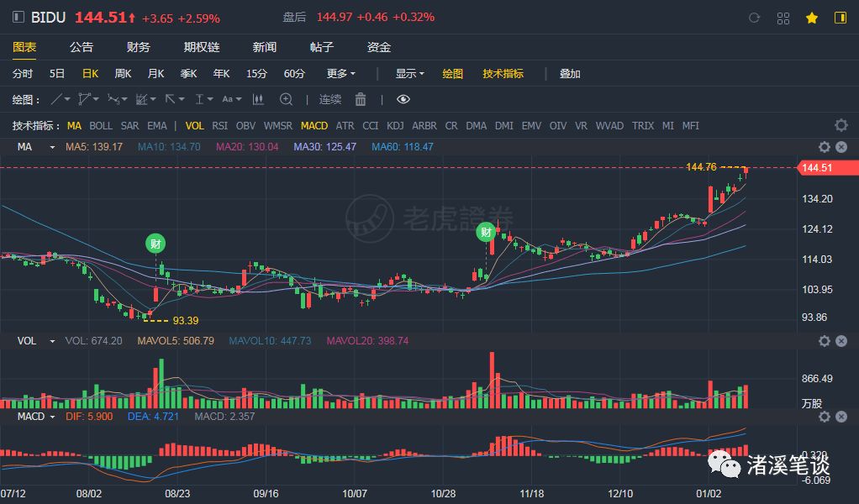Open MA panel settings gear

[824, 147]
